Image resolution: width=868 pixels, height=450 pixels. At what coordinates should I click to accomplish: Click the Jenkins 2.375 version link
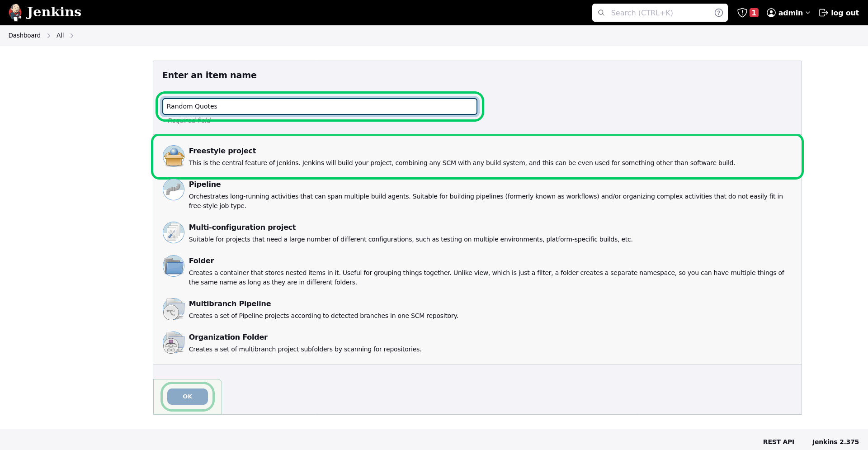835,442
